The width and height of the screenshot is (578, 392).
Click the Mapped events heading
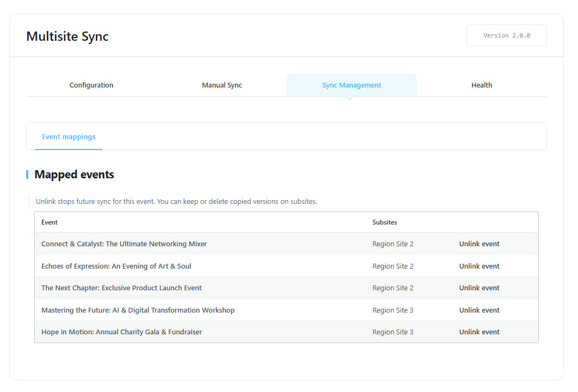pyautogui.click(x=74, y=175)
